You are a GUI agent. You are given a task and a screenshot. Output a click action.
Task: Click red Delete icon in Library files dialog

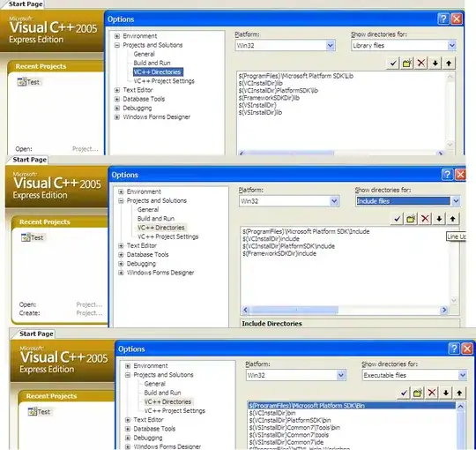(420, 64)
